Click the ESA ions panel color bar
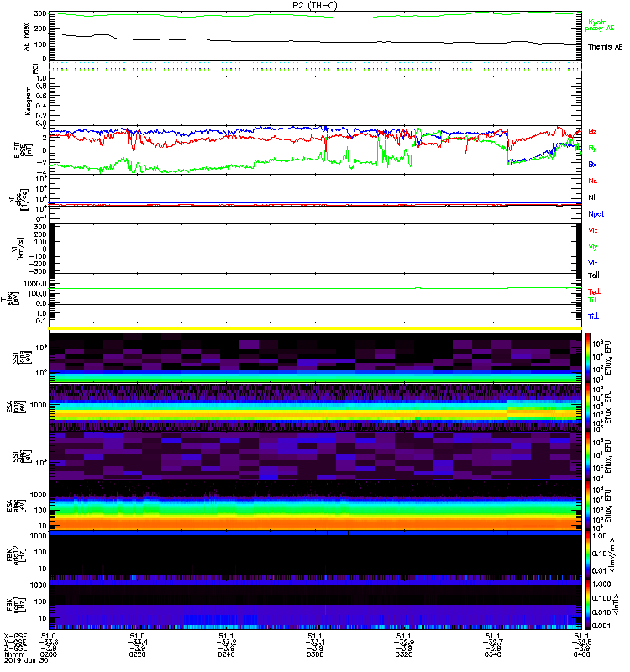The width and height of the screenshot is (630, 672). point(588,407)
